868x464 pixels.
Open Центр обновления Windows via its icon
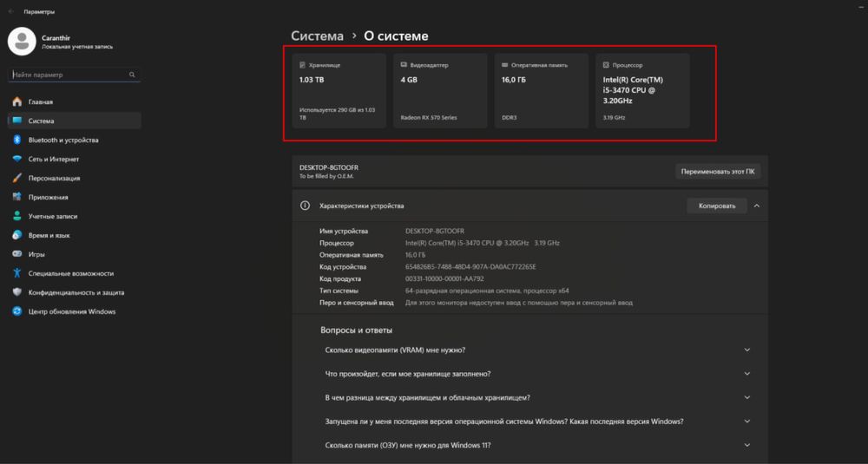pyautogui.click(x=17, y=311)
